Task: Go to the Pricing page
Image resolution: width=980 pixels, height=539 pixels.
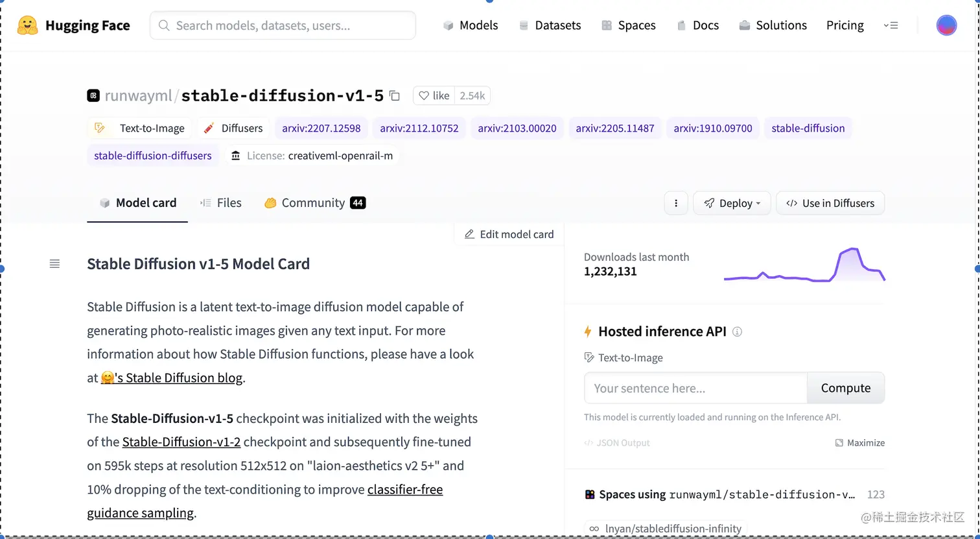Action: pyautogui.click(x=845, y=25)
